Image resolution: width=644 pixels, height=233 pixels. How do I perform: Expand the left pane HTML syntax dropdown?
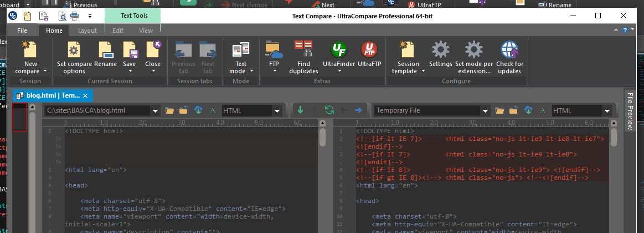[277, 110]
